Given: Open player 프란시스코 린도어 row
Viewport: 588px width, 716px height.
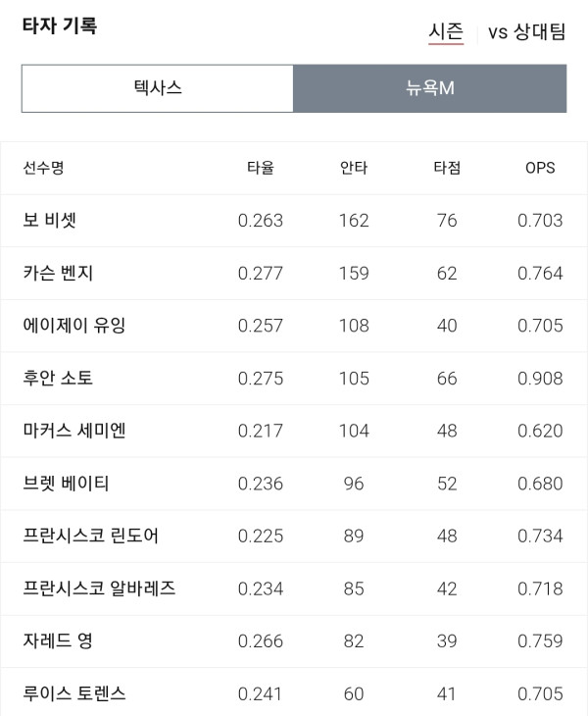Looking at the screenshot, I should (x=294, y=537).
